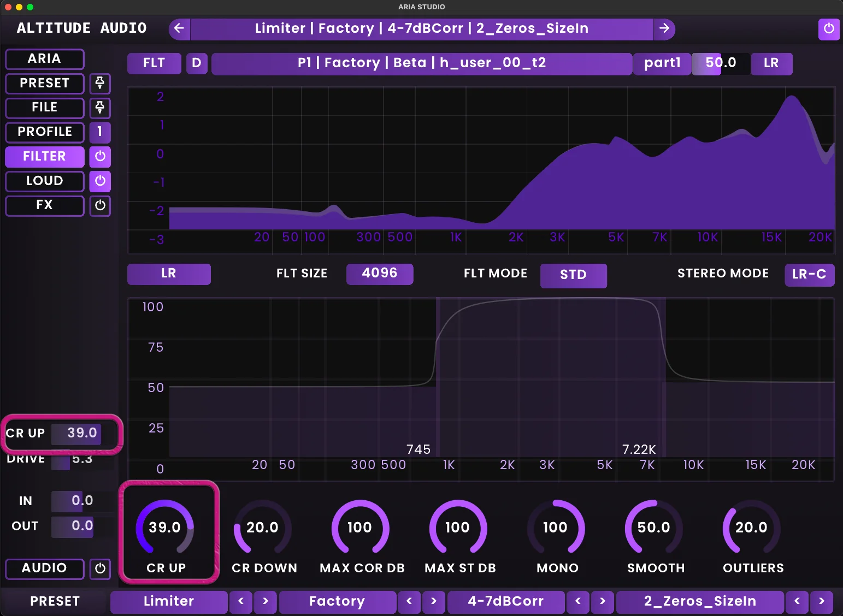Click the LR button beside 50.0
Image resolution: width=843 pixels, height=616 pixels.
click(771, 64)
